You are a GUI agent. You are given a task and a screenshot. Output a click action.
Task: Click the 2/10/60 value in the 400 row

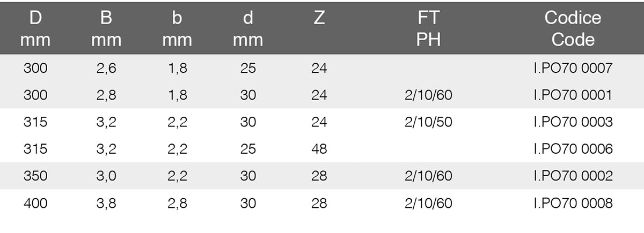tap(429, 204)
